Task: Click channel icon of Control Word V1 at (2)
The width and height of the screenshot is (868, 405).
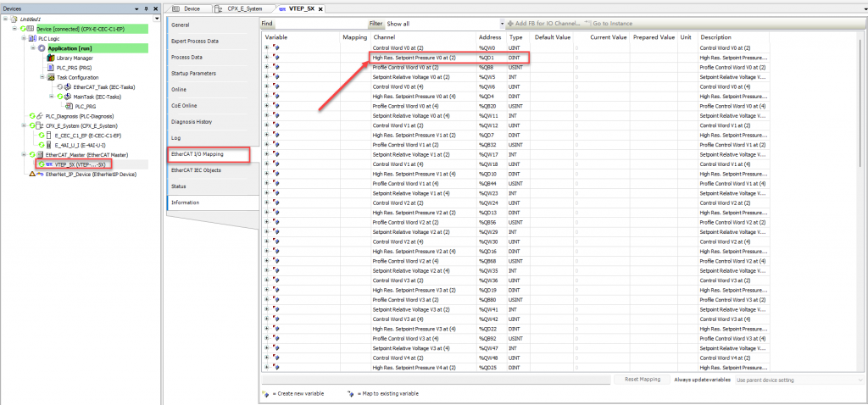Action: [275, 125]
